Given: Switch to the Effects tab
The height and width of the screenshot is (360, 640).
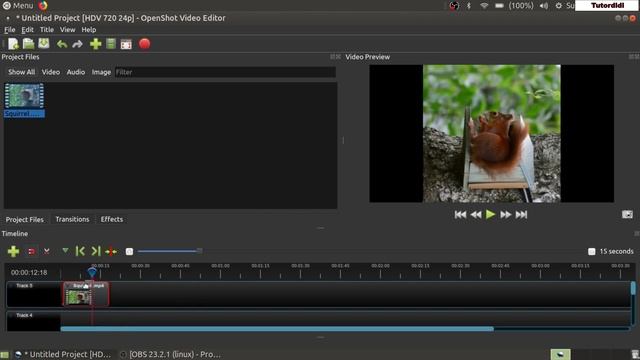Looking at the screenshot, I should pyautogui.click(x=112, y=220).
